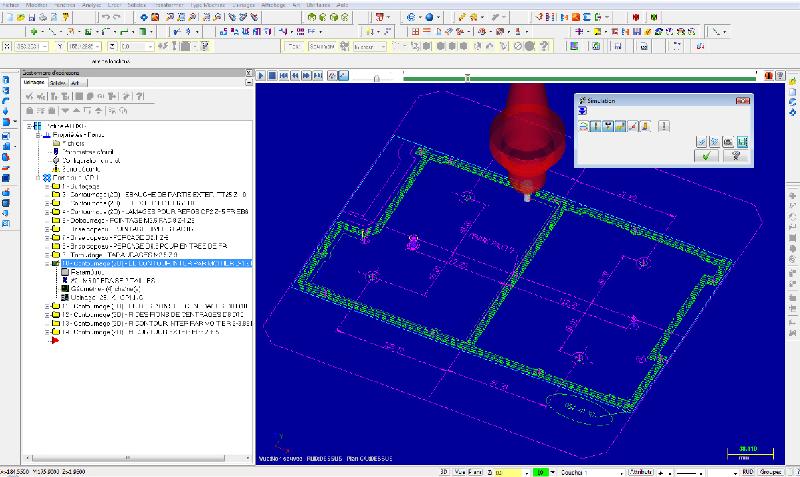Rewind the simulation to its start
The height and width of the screenshot is (477, 800).
pos(284,76)
